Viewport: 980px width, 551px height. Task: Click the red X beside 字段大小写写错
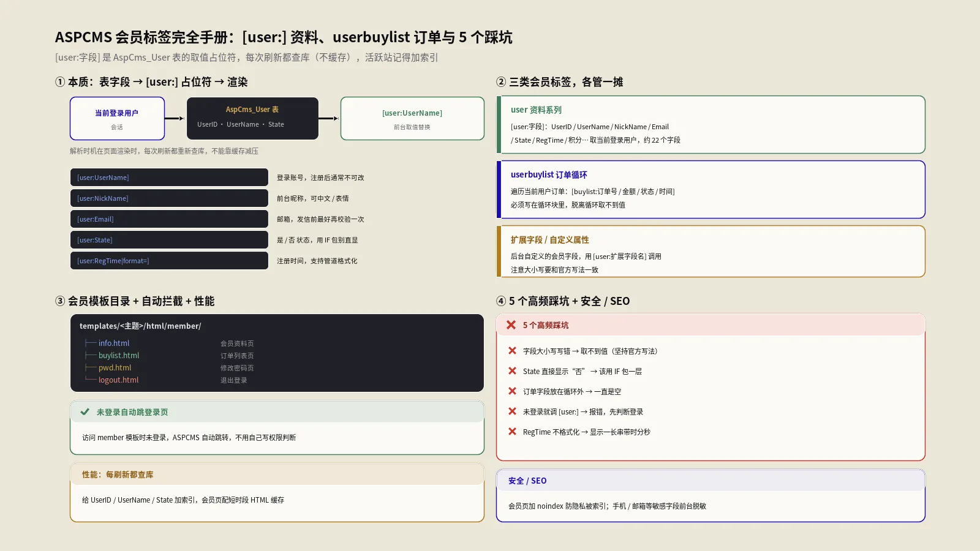(x=512, y=351)
